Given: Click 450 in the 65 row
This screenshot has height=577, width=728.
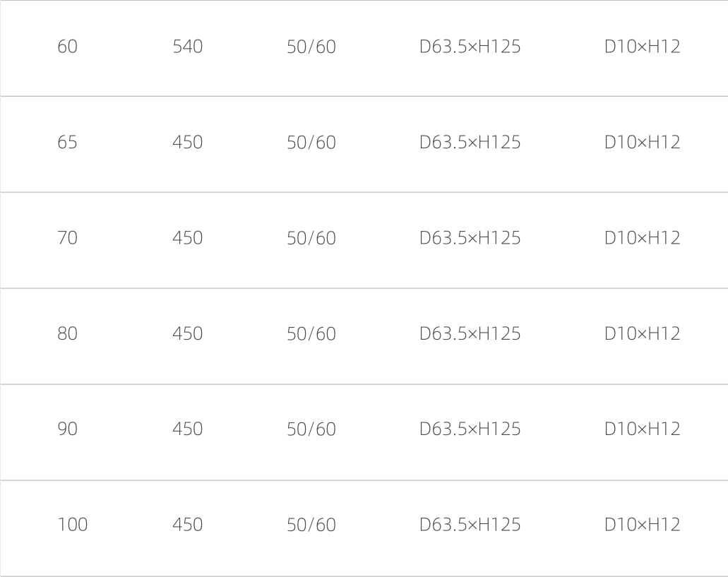Looking at the screenshot, I should (187, 143).
